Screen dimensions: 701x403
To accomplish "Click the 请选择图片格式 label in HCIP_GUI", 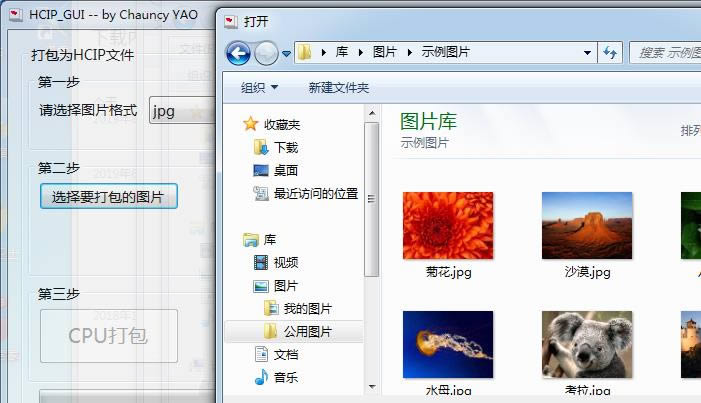I will pyautogui.click(x=88, y=110).
